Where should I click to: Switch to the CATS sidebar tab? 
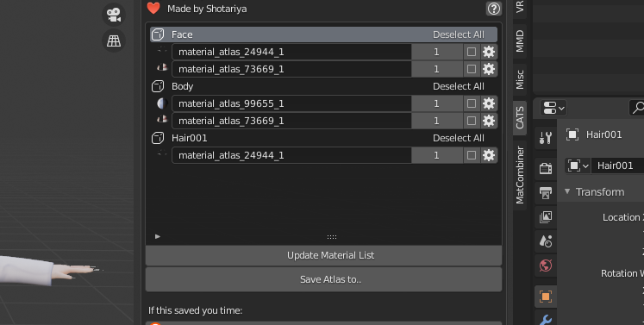(x=520, y=117)
